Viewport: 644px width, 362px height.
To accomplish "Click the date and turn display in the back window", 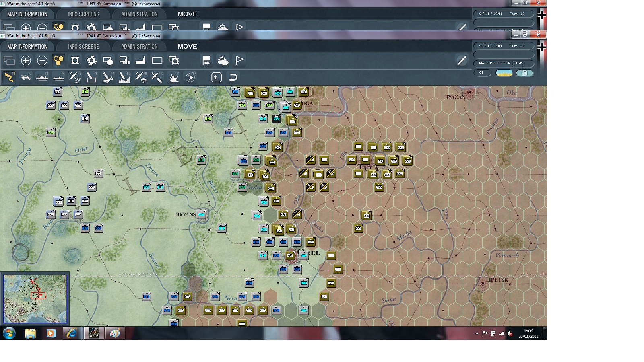I will point(504,14).
